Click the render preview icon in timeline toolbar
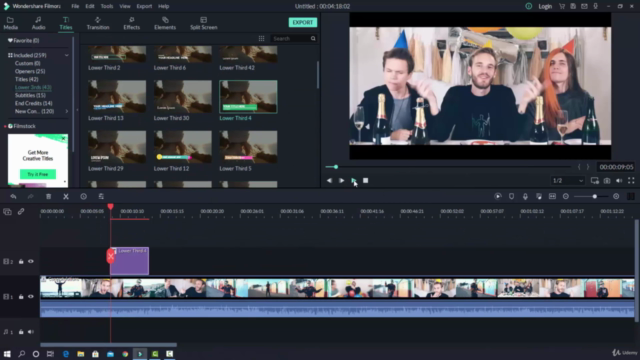Image resolution: width=640 pixels, height=360 pixels. click(x=498, y=196)
